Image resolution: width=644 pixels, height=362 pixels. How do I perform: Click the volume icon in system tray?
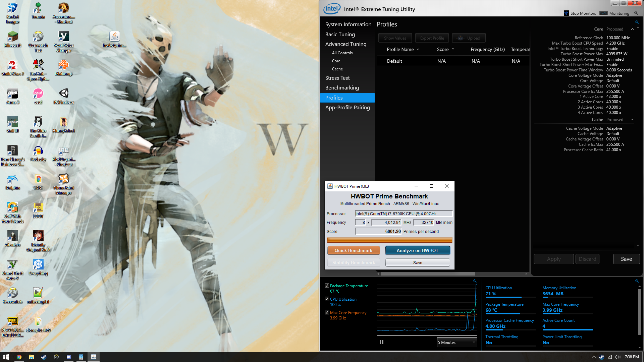[618, 357]
